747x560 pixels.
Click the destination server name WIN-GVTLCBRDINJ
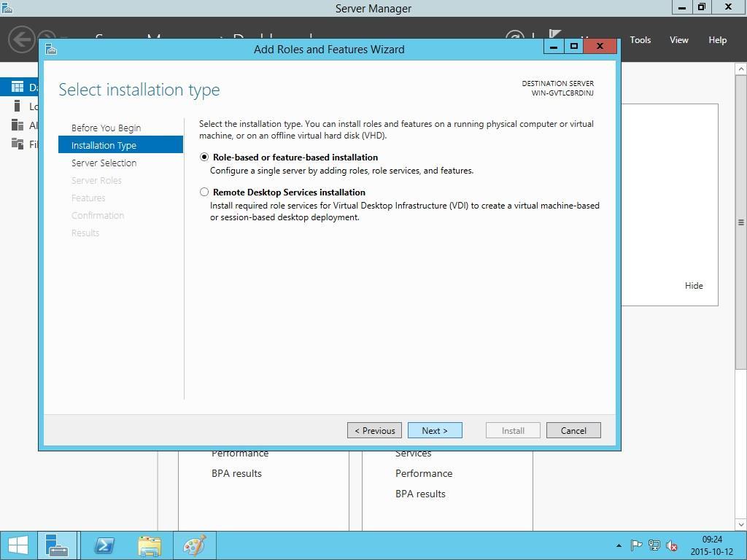562,93
